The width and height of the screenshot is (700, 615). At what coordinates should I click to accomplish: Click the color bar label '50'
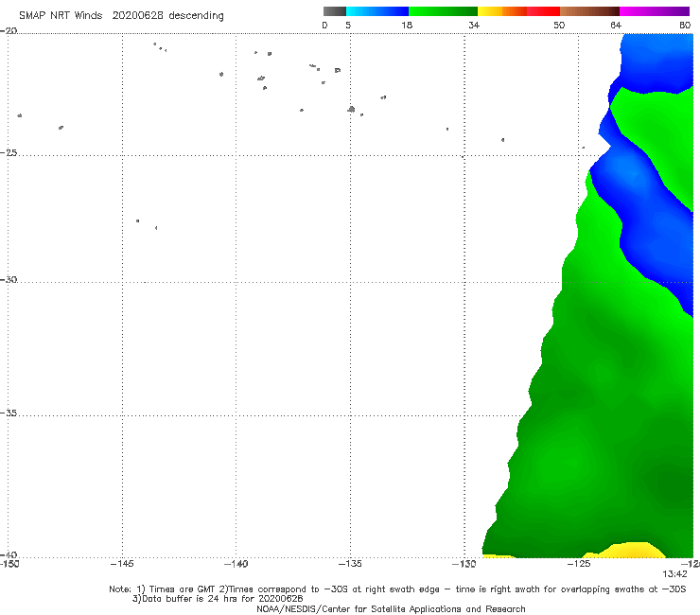[x=559, y=25]
